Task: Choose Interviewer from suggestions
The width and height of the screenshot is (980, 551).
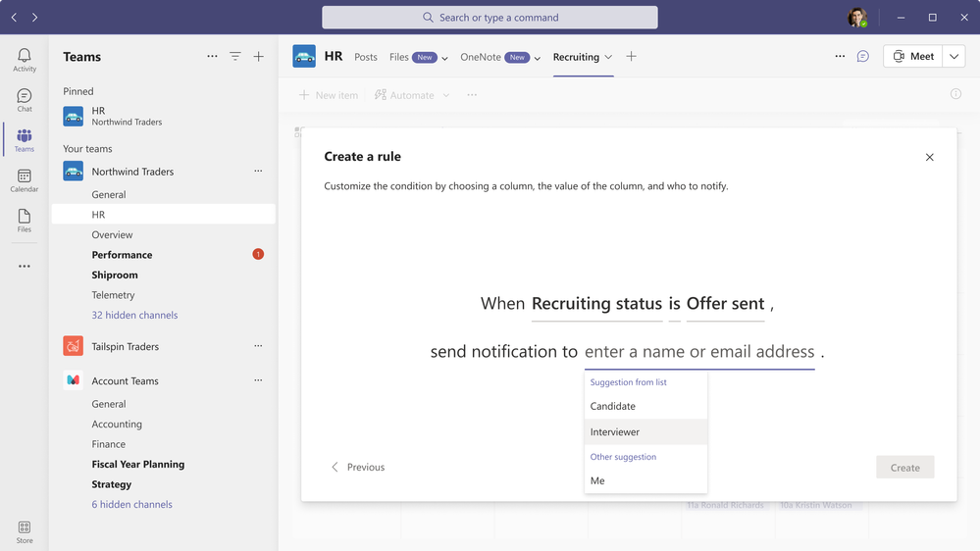Action: click(x=645, y=431)
